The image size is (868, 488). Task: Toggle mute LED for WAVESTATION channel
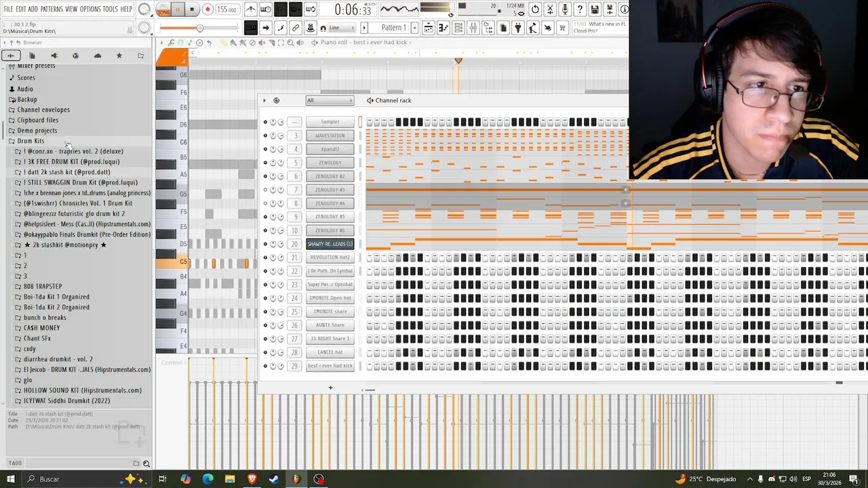265,136
